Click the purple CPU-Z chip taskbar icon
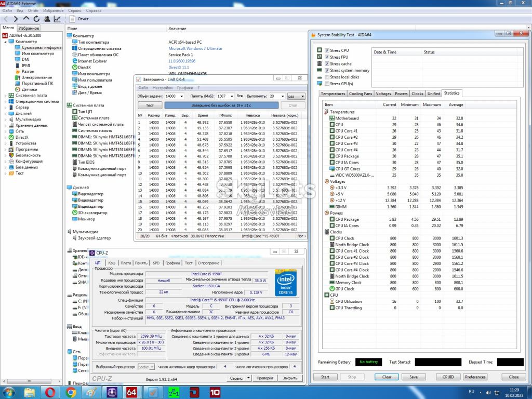The width and height of the screenshot is (532, 399). click(x=111, y=393)
